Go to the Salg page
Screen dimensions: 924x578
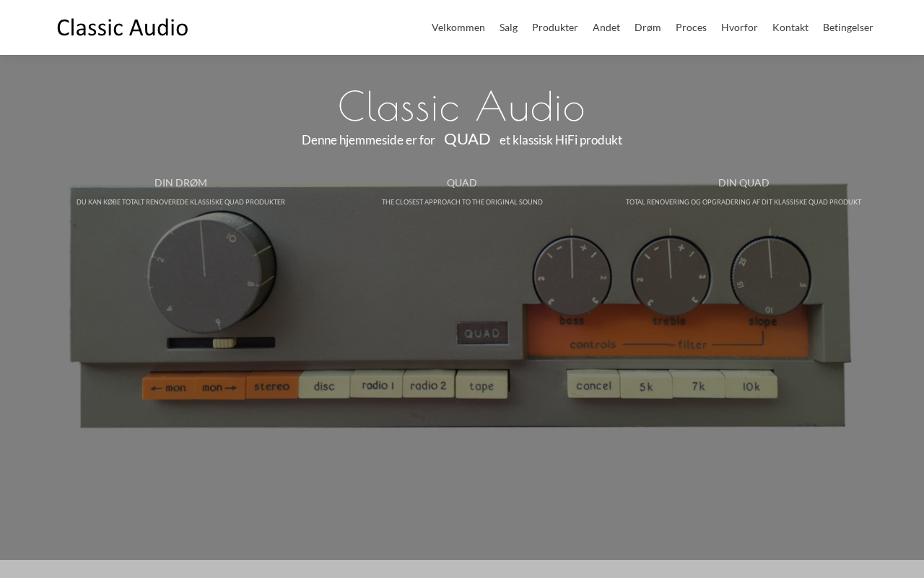point(508,27)
